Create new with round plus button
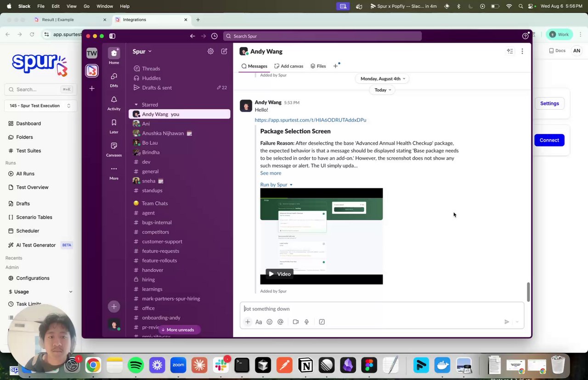The image size is (588, 380). pyautogui.click(x=114, y=306)
